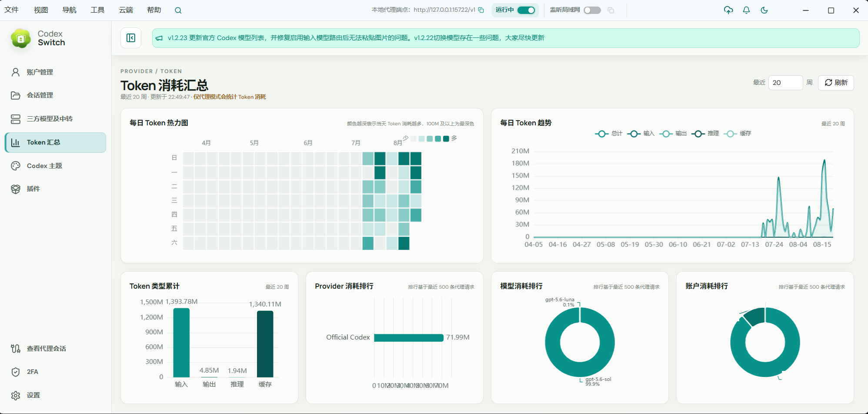
Task: Open the cloud upload icon
Action: click(728, 10)
